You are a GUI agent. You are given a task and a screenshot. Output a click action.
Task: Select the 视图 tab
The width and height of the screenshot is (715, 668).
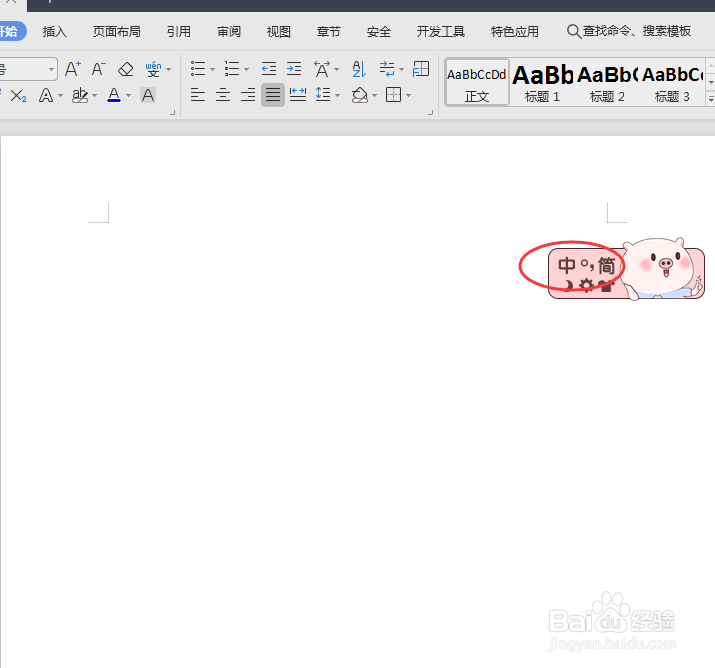(x=279, y=31)
